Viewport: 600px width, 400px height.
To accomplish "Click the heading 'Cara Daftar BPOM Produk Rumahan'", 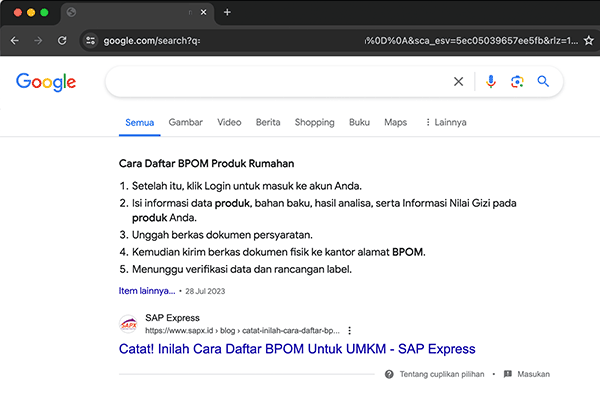I will pos(207,163).
